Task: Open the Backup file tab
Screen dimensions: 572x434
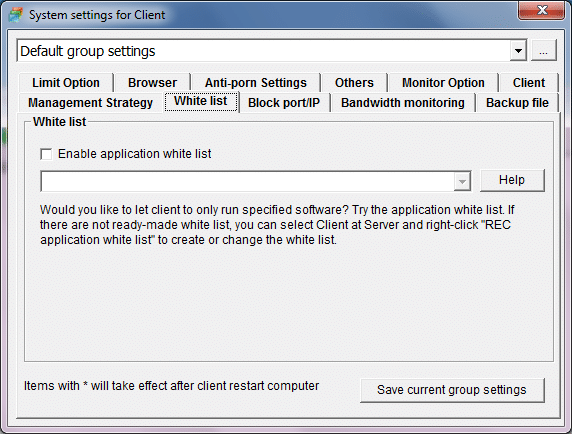Action: pos(517,103)
